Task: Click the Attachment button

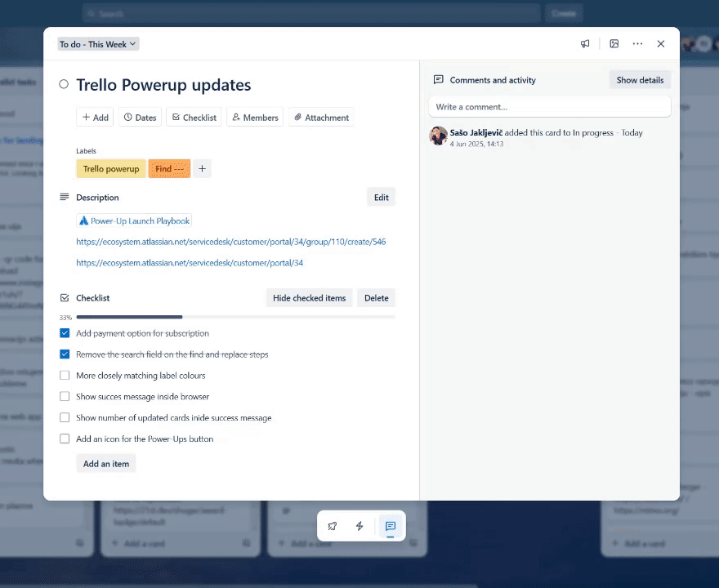Action: click(321, 118)
